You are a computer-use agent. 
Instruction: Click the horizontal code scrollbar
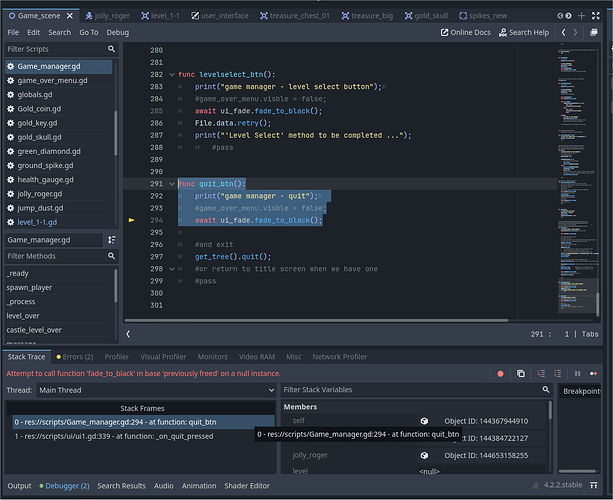[316, 320]
